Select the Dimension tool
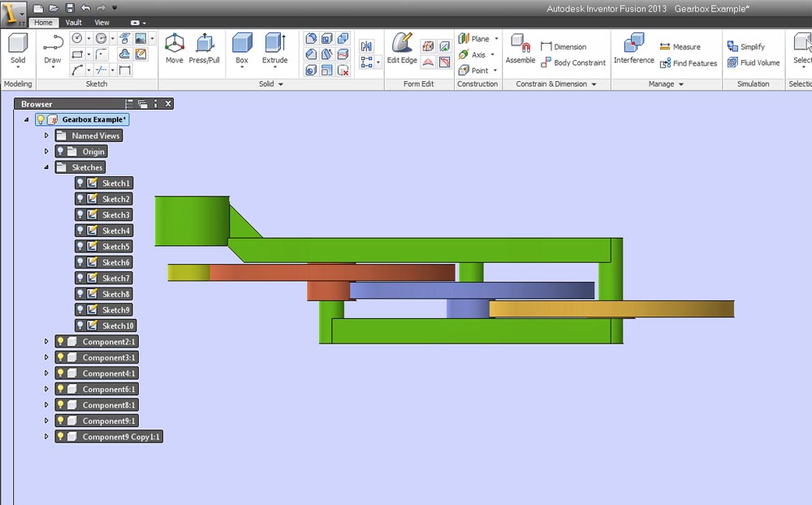The width and height of the screenshot is (812, 505). tap(564, 46)
